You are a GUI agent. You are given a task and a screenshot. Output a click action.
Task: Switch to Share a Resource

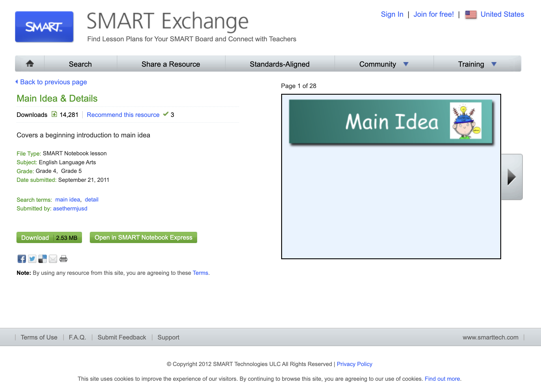click(x=170, y=64)
